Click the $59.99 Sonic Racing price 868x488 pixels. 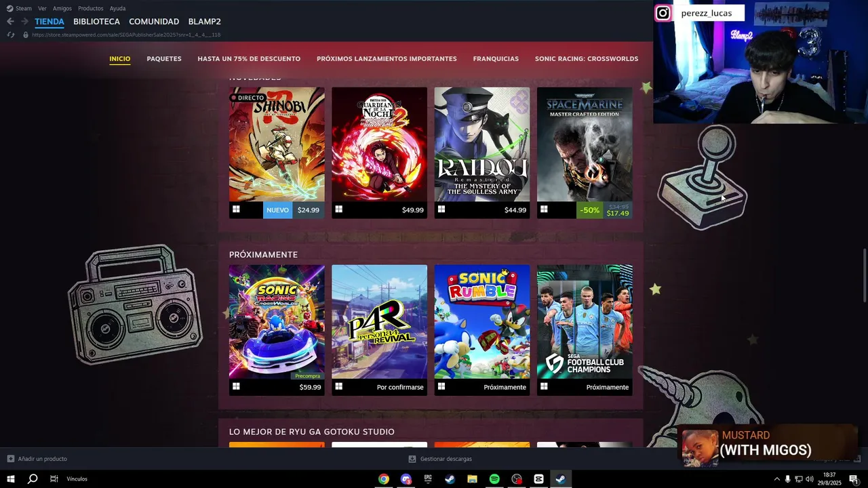click(310, 387)
